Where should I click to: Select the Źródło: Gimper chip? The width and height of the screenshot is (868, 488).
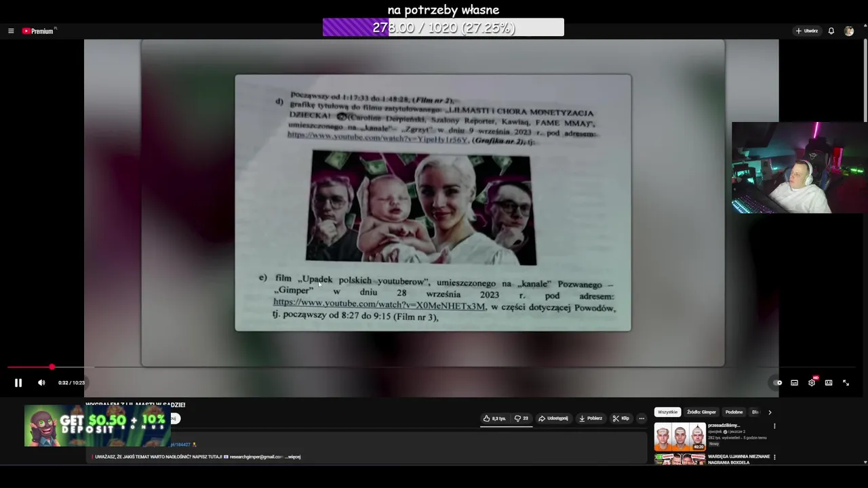(x=701, y=412)
